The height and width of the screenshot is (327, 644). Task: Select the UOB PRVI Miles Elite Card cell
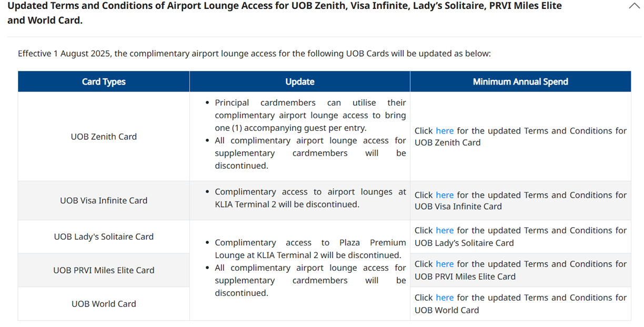tap(104, 270)
